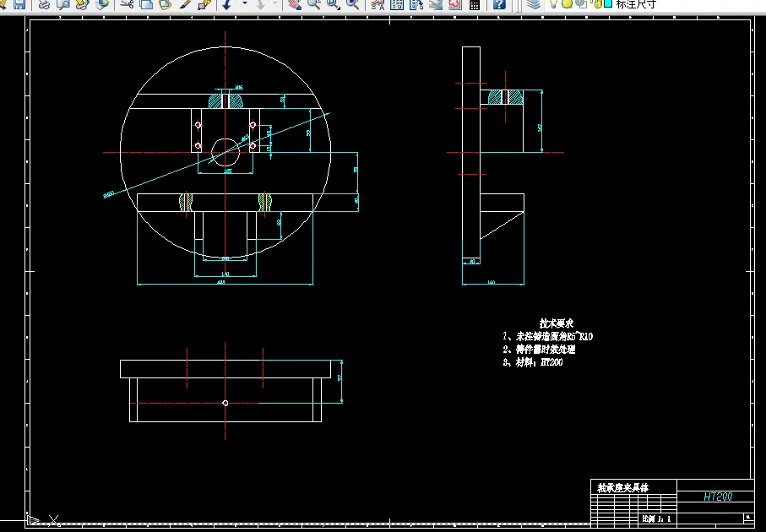Viewport: 766px width, 532px height.
Task: Open the Redo history dropdown arrow
Action: click(275, 3)
